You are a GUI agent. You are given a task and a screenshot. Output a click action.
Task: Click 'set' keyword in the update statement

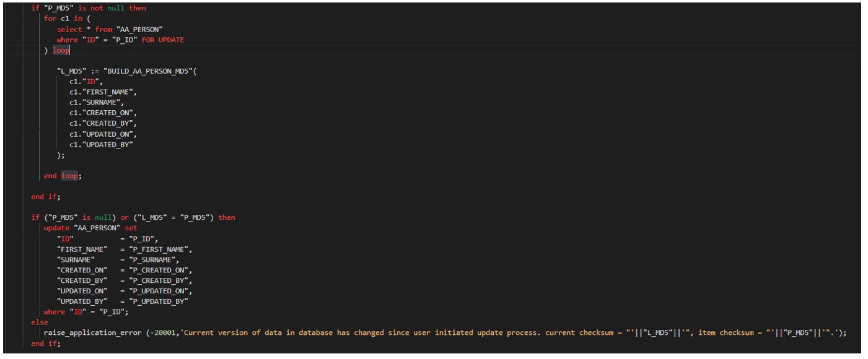point(131,228)
